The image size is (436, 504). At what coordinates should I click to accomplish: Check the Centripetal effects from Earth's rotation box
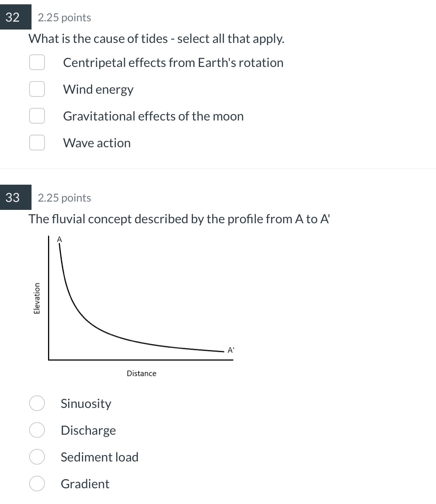tap(37, 63)
